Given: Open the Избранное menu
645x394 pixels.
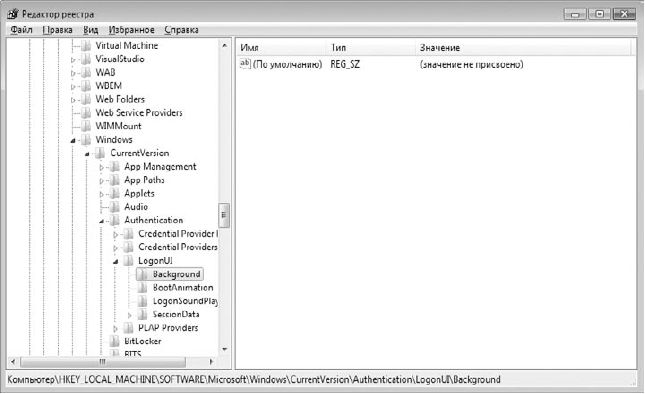Looking at the screenshot, I should [131, 30].
